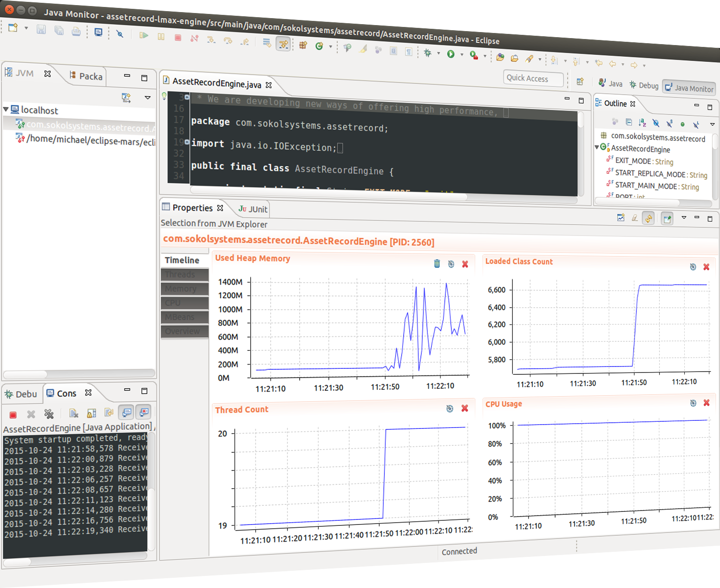Screen dimensions: 720x588
Task: Toggle Use Step Filters button
Action: 283,44
